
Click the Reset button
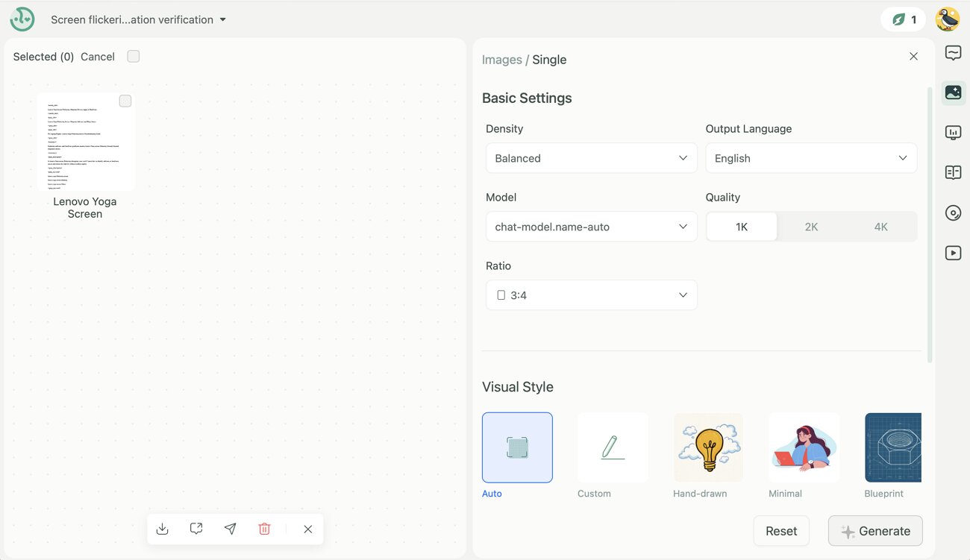pyautogui.click(x=781, y=531)
